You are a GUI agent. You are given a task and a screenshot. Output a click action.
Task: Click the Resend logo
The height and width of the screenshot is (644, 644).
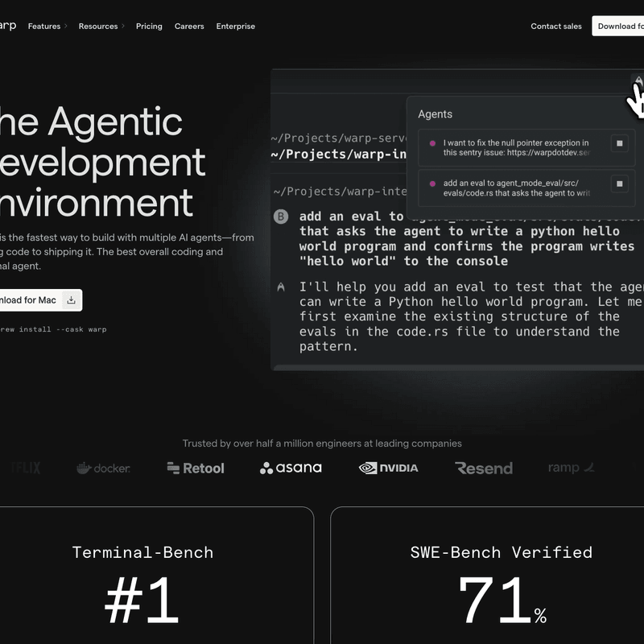pyautogui.click(x=484, y=468)
